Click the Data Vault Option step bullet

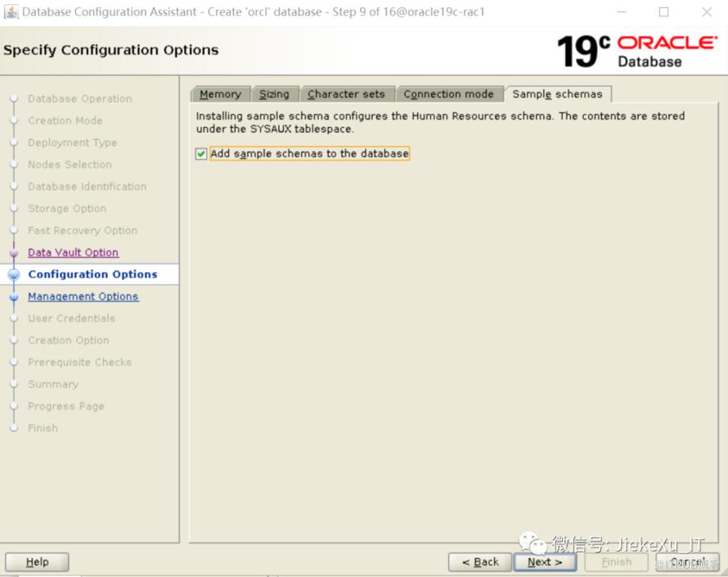(13, 254)
